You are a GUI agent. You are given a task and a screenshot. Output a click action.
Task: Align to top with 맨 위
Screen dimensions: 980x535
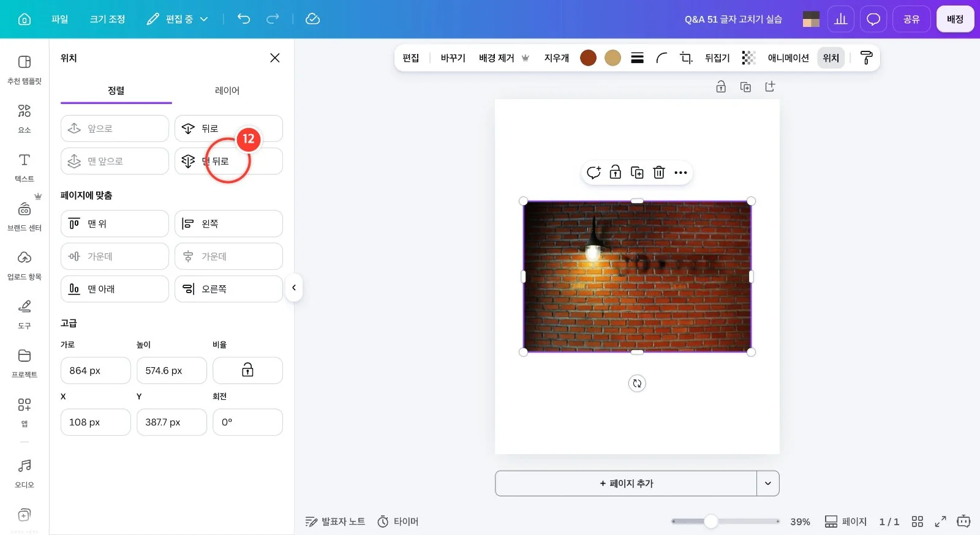[115, 223]
